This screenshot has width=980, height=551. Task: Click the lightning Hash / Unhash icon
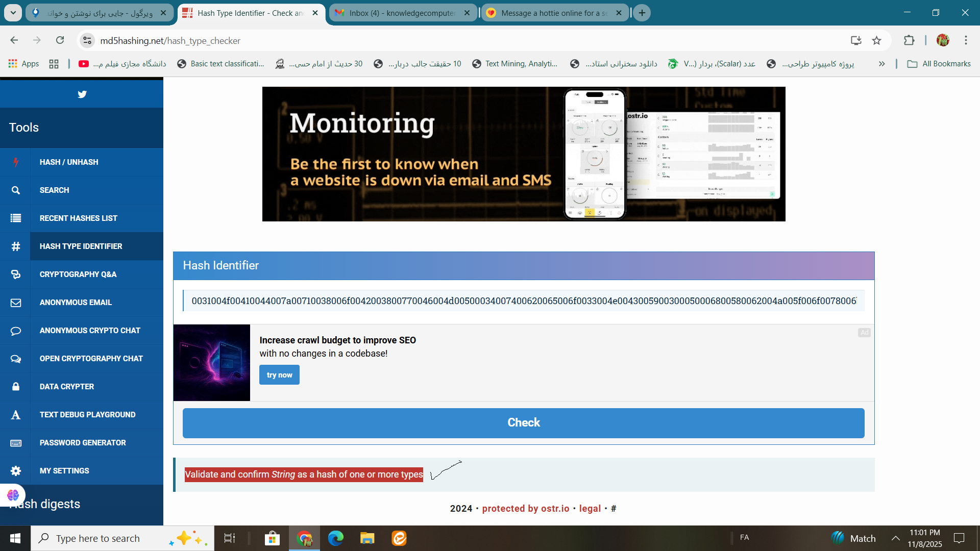pos(16,162)
